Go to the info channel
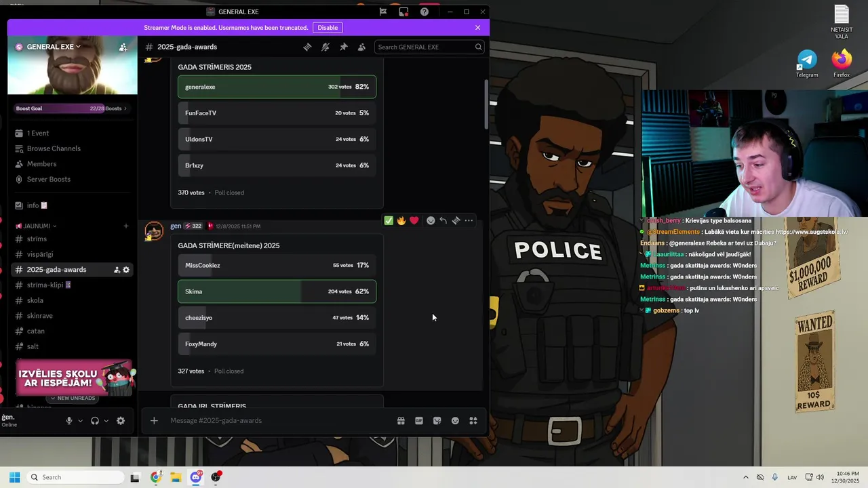This screenshot has height=488, width=868. (x=72, y=205)
